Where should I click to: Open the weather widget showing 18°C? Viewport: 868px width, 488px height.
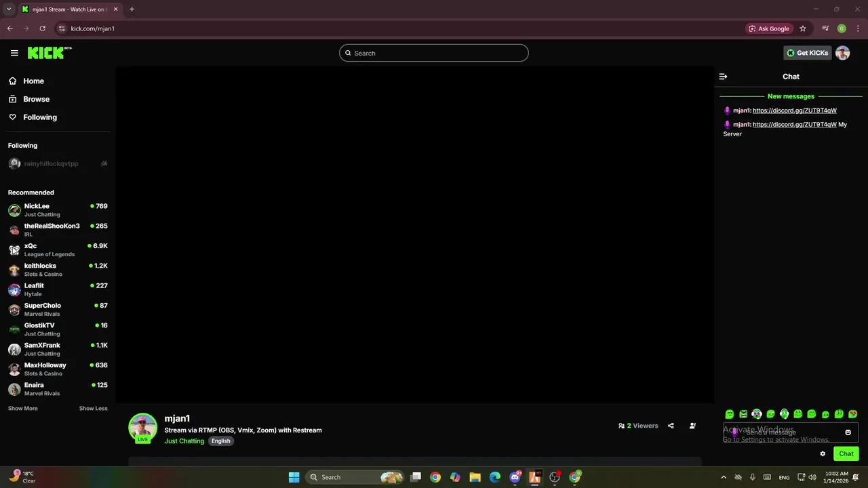22,477
